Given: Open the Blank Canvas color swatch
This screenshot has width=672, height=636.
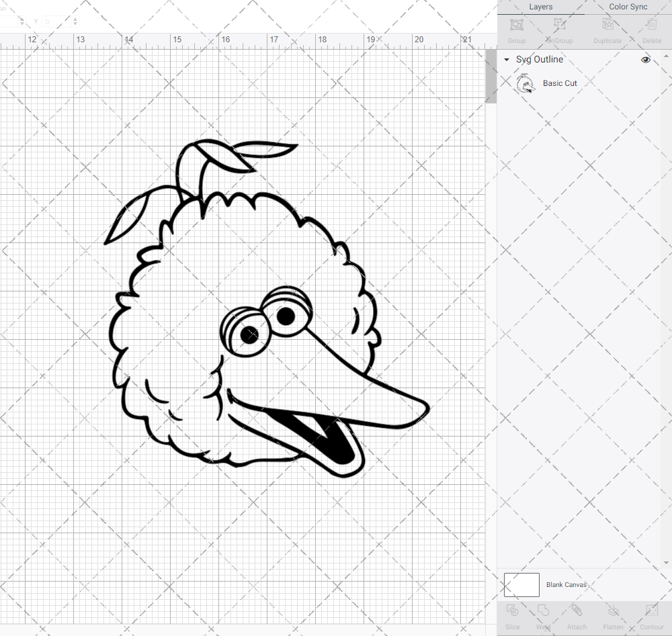Looking at the screenshot, I should click(x=521, y=584).
